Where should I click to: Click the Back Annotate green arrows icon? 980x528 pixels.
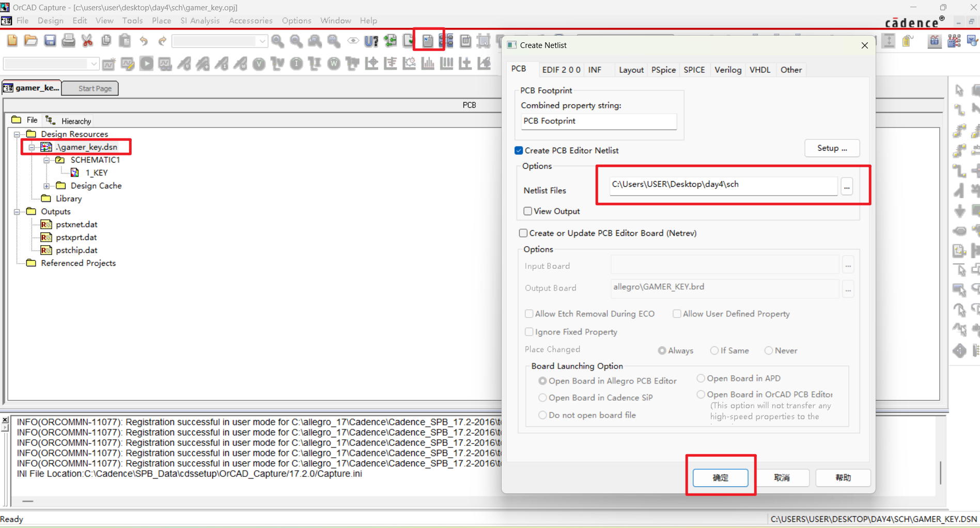click(391, 41)
